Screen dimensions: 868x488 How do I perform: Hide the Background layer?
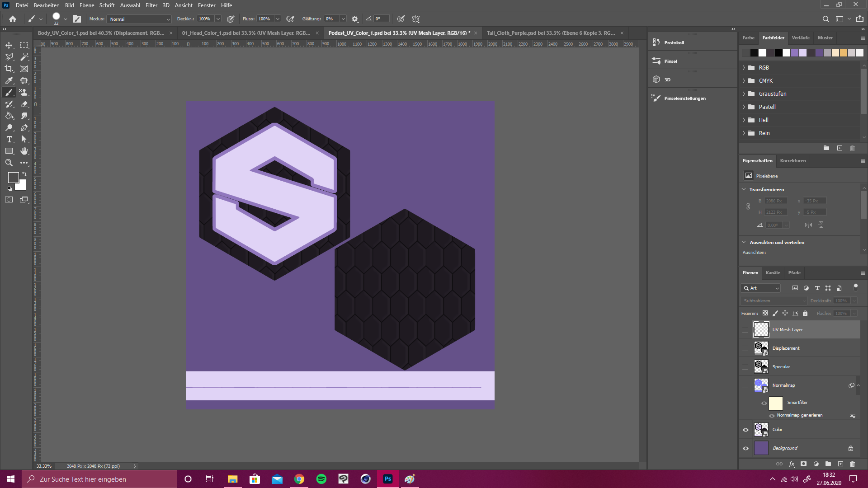745,448
